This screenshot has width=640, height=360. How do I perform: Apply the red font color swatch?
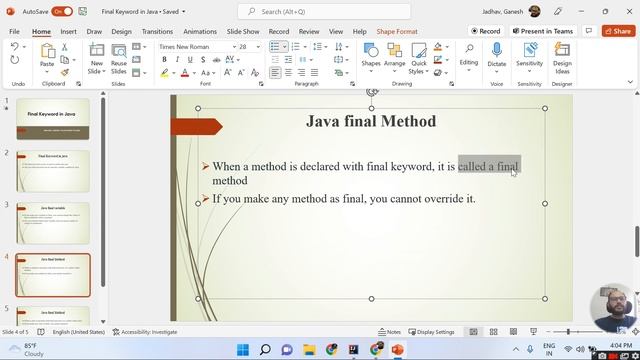pyautogui.click(x=185, y=73)
